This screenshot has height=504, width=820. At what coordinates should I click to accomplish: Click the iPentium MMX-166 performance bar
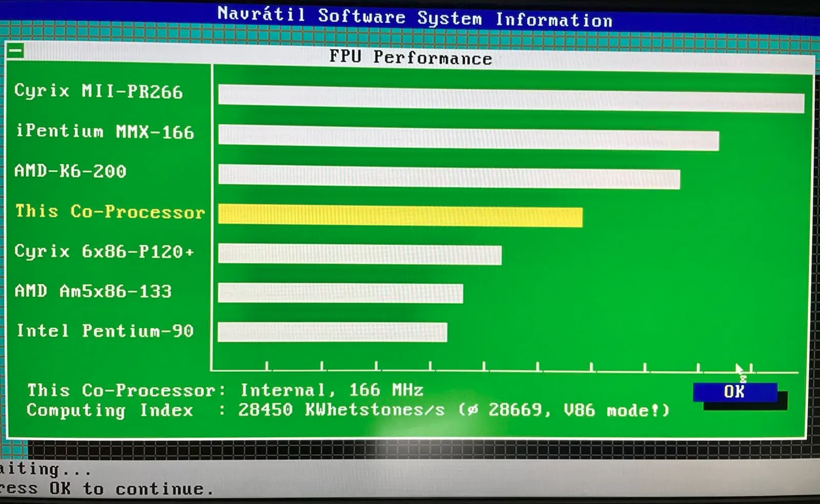click(x=468, y=138)
